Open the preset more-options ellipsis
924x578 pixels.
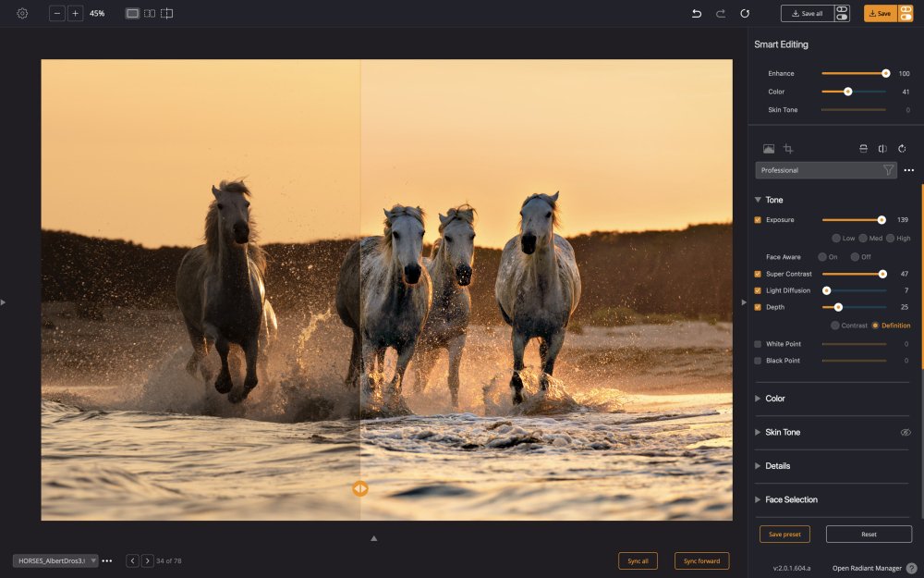tap(908, 170)
